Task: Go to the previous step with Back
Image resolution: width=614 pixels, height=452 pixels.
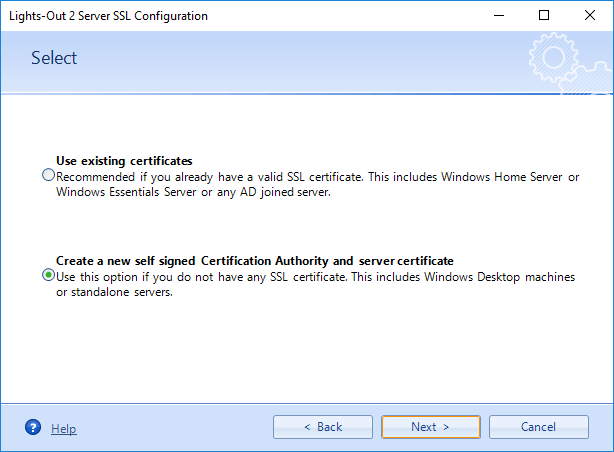Action: (x=323, y=427)
